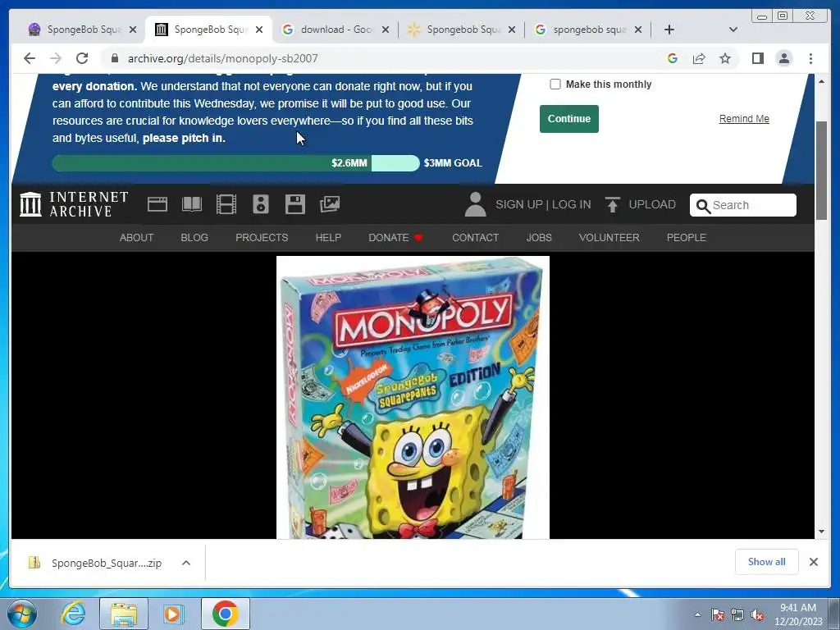The width and height of the screenshot is (840, 630).
Task: Open the PEOPLE menu item
Action: click(687, 237)
